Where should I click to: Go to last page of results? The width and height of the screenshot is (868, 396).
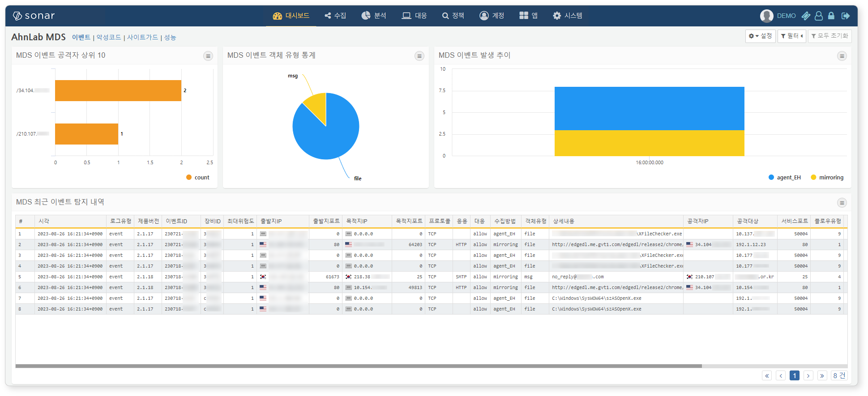point(822,375)
